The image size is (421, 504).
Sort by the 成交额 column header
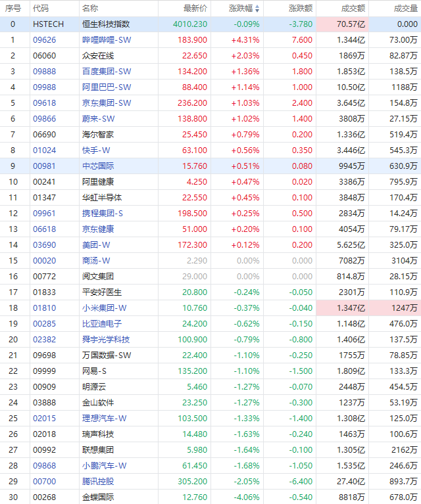tap(353, 9)
